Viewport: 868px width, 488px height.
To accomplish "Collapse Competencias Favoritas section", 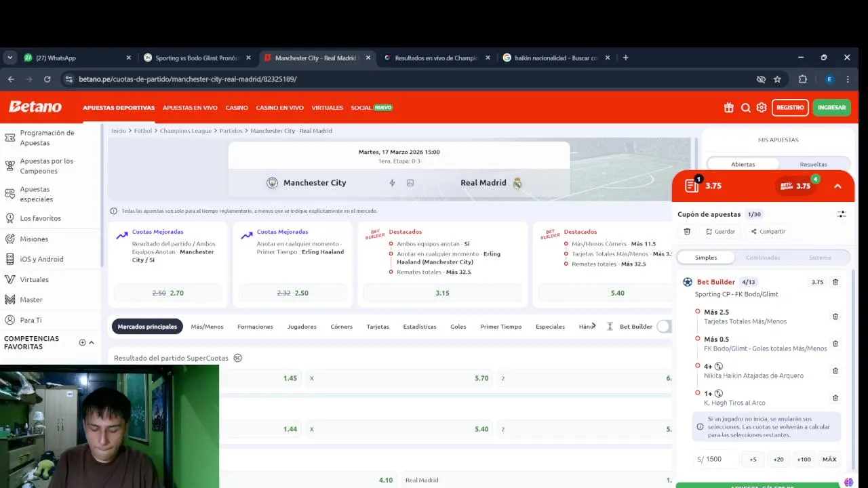I will (92, 342).
